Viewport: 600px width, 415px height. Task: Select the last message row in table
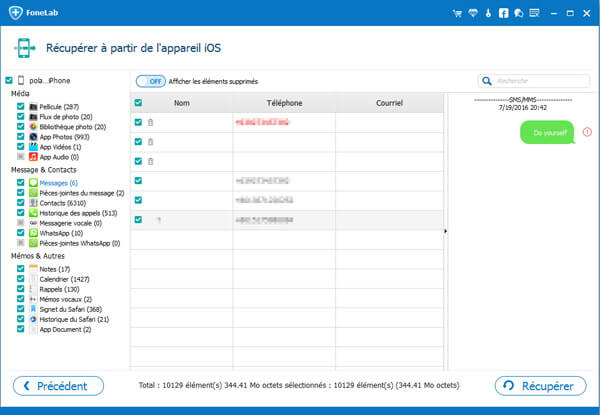pyautogui.click(x=287, y=220)
